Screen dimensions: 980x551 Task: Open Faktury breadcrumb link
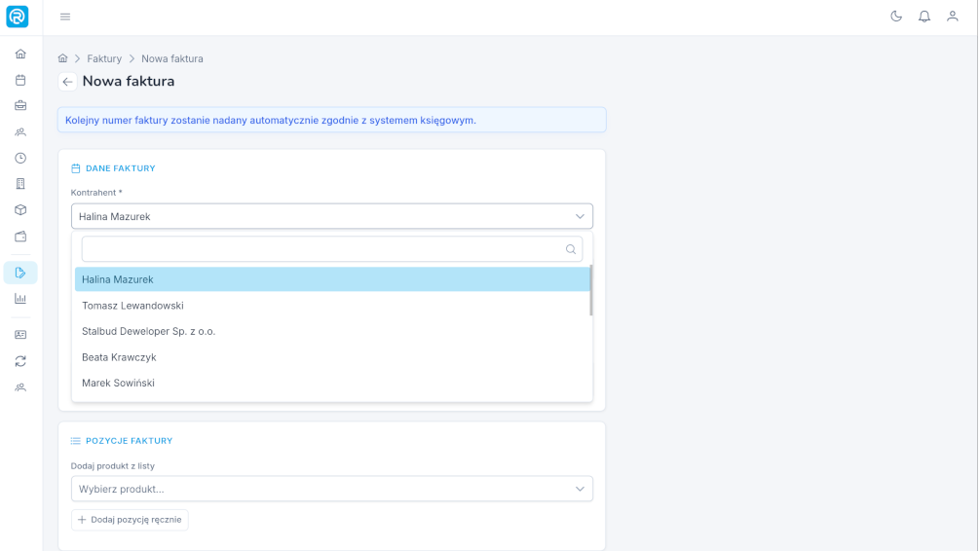pos(104,58)
